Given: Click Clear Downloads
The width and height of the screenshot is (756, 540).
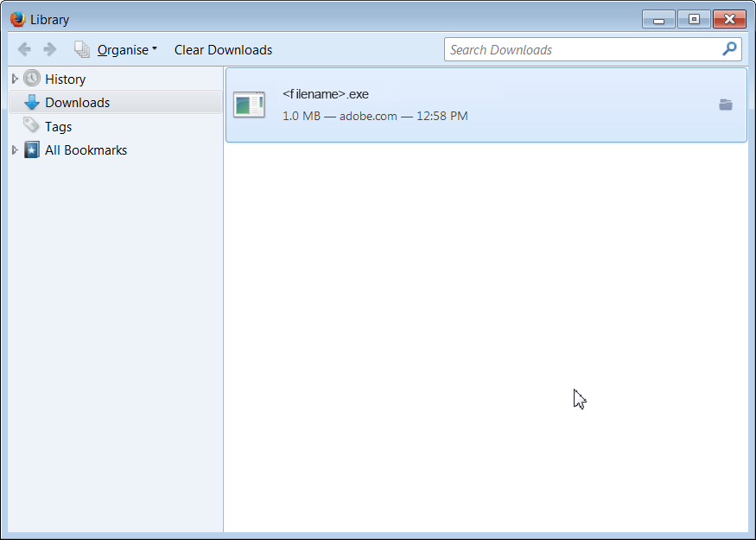Looking at the screenshot, I should (223, 49).
